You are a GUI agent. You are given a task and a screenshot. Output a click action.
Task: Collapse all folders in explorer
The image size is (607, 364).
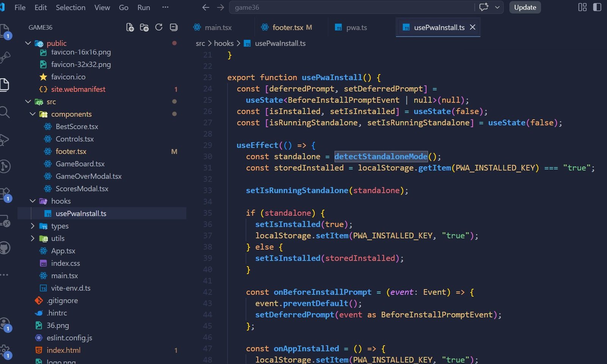[174, 27]
